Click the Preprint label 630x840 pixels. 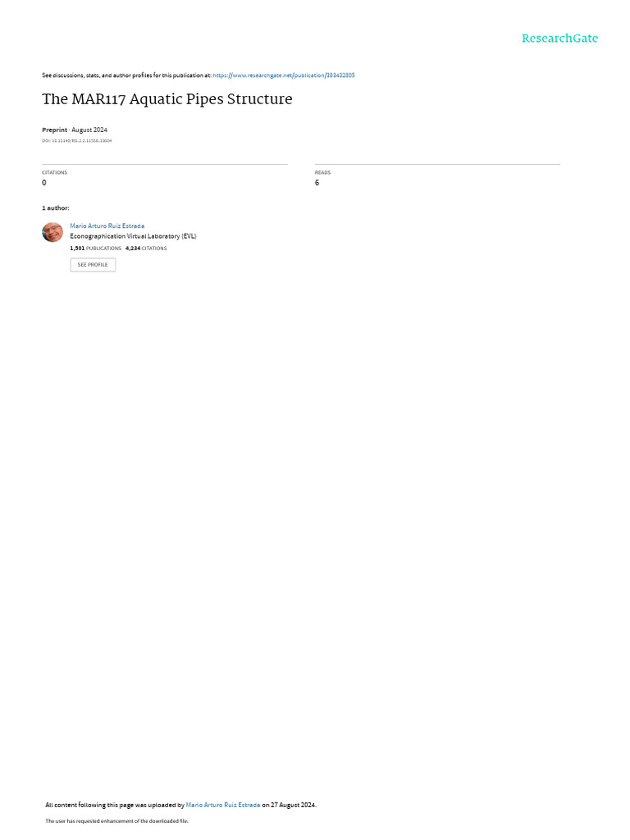pos(55,130)
